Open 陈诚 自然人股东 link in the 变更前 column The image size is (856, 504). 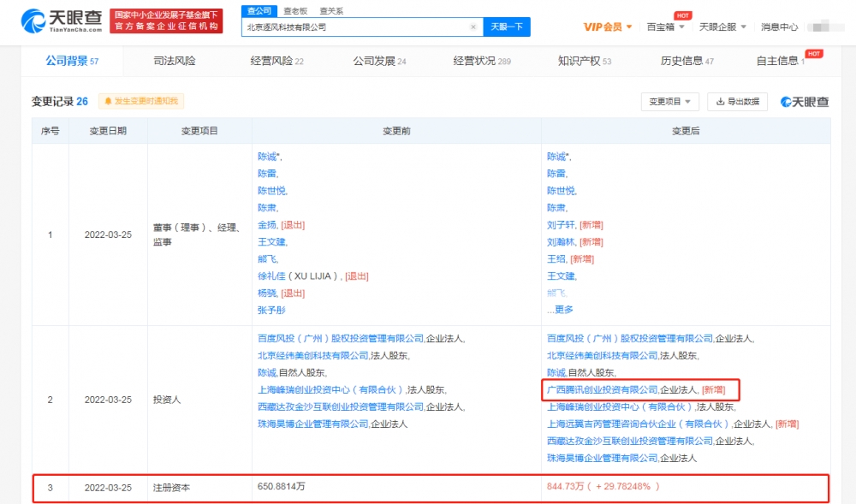pos(267,372)
